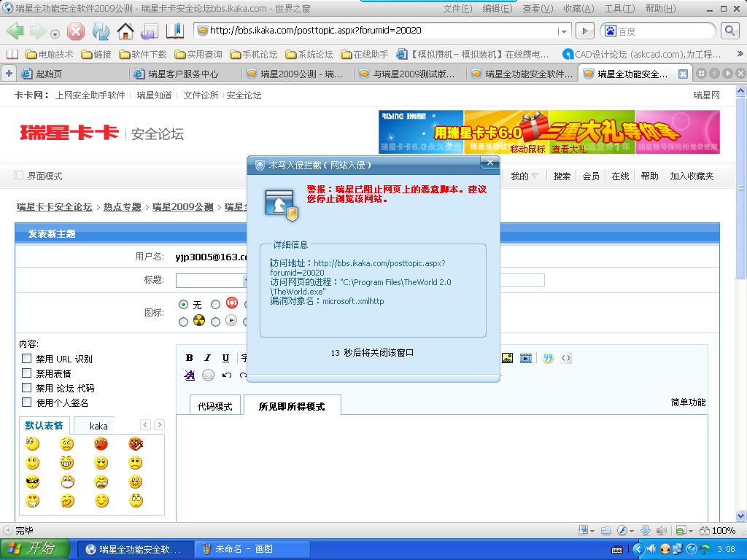
Task: Select the 无 icon radio button
Action: (x=183, y=304)
